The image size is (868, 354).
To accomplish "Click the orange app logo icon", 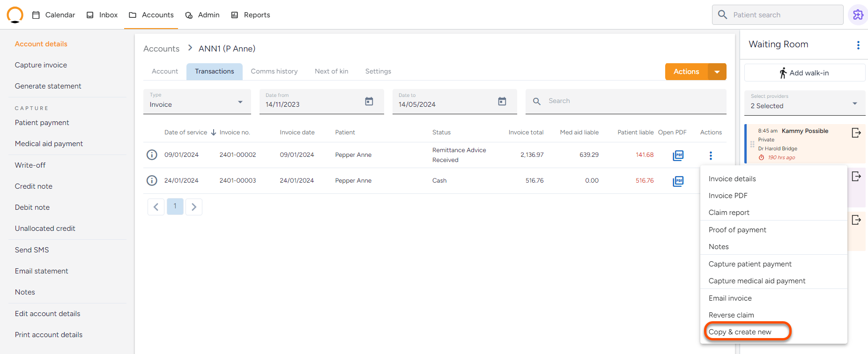I will point(15,15).
